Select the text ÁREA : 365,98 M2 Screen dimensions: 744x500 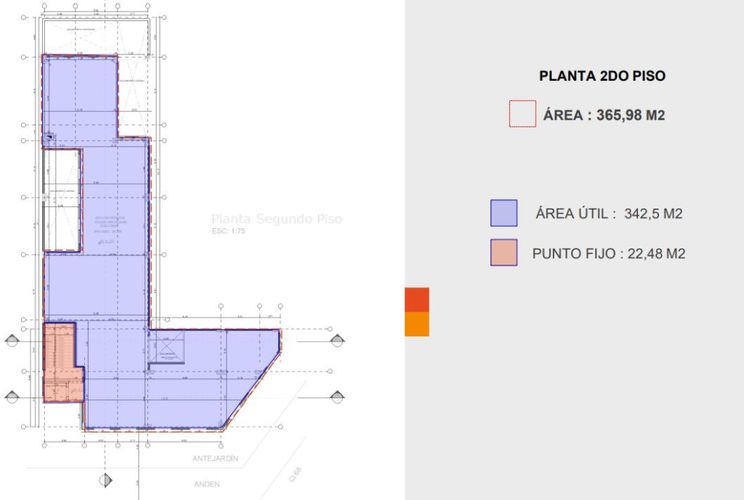tap(604, 115)
